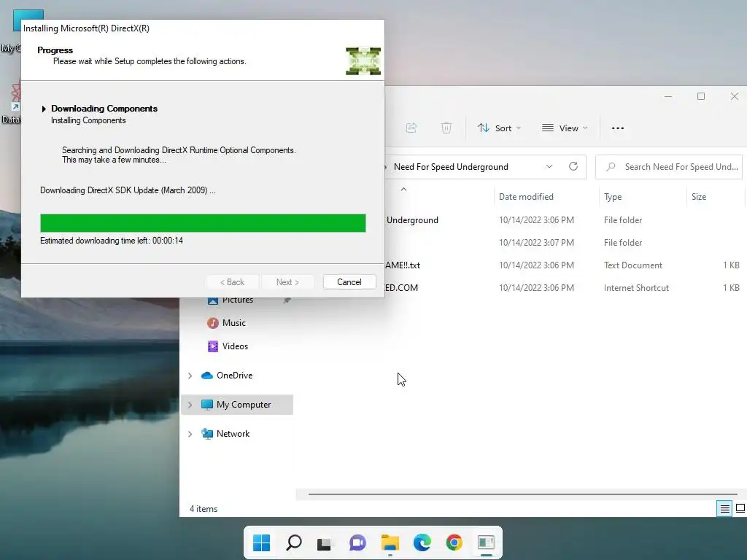The image size is (747, 560).
Task: Open Videos in the navigation pane
Action: [235, 346]
